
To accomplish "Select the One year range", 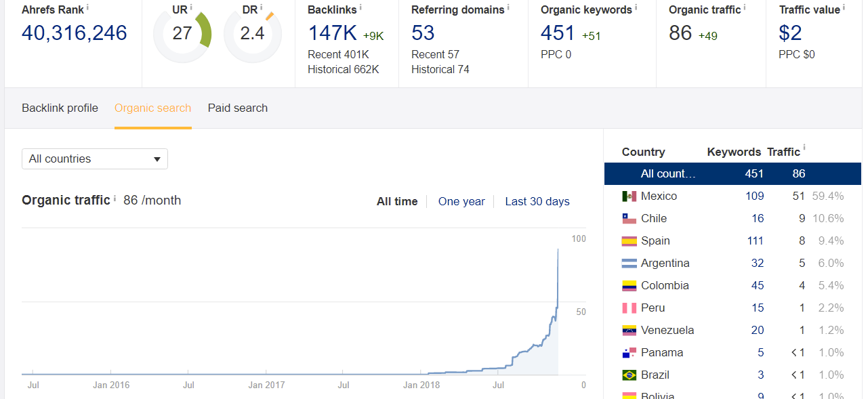I will point(461,201).
